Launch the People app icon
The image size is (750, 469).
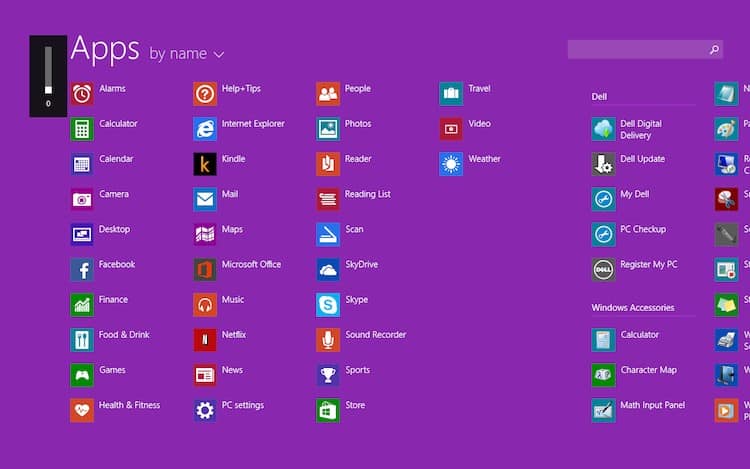click(x=328, y=94)
